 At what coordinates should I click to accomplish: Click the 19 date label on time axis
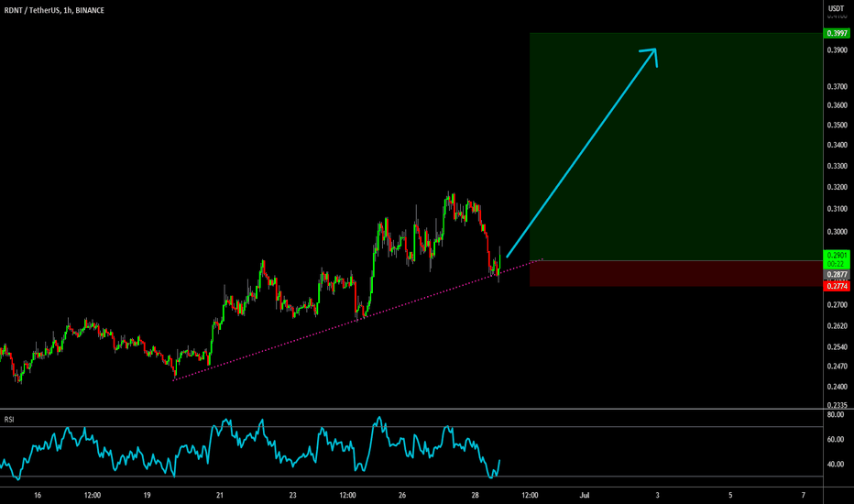click(x=147, y=495)
